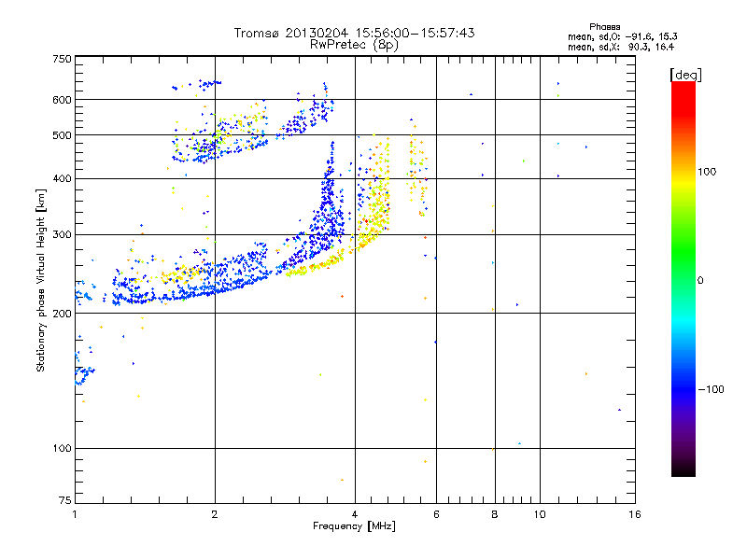The width and height of the screenshot is (747, 560).
Task: Click the y-axis label '750'
Action: click(x=63, y=59)
